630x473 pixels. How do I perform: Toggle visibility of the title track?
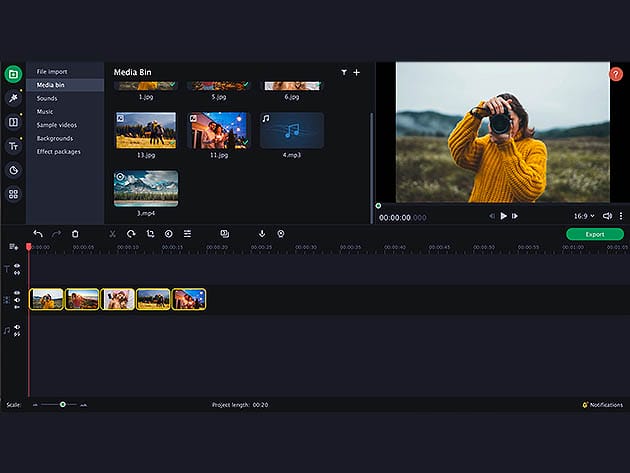pyautogui.click(x=17, y=266)
